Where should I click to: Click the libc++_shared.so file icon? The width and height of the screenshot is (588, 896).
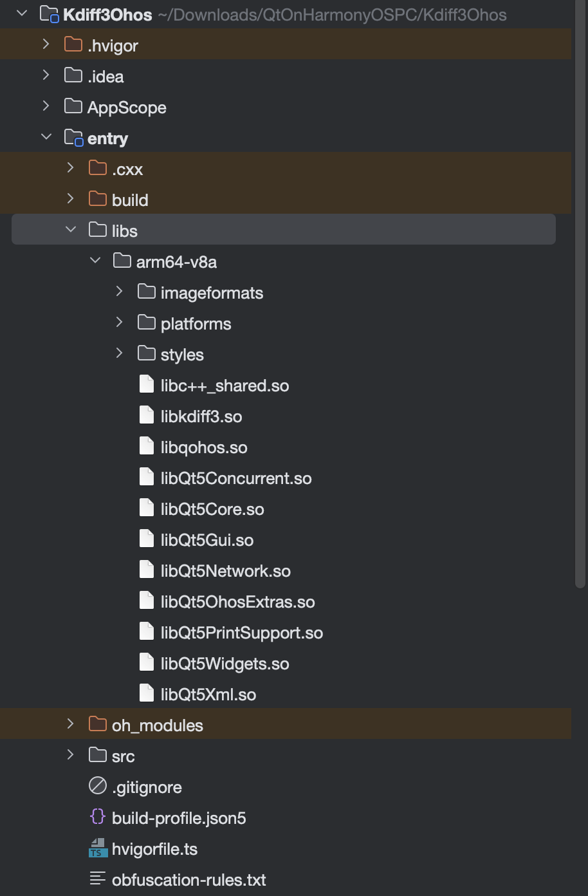coord(147,384)
